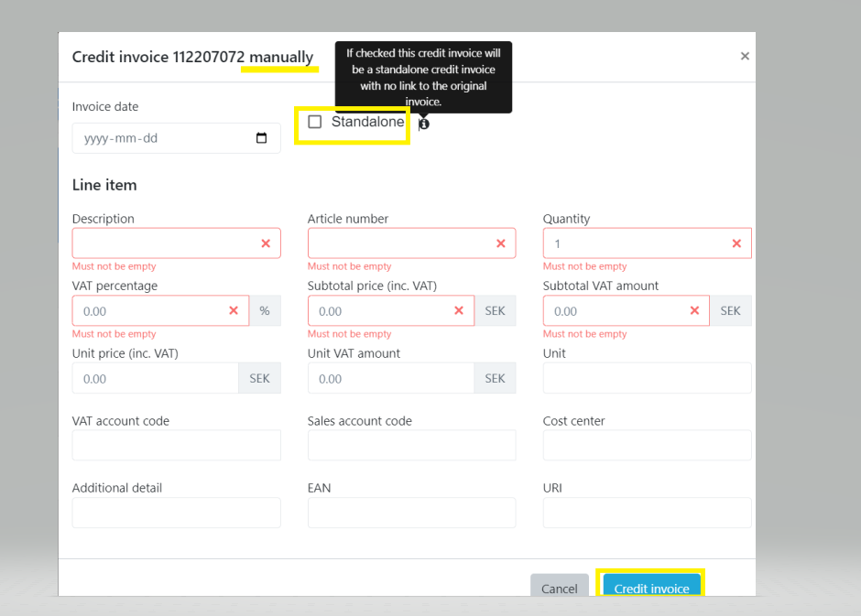Click 'Must not be empty' under Quantity

(x=584, y=266)
